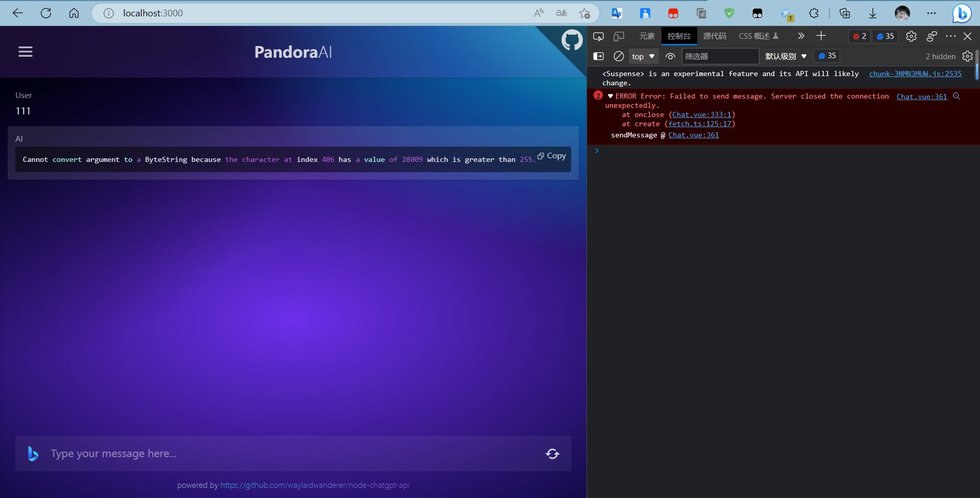Open the node-chatgpt-api GitHub link
This screenshot has height=498, width=980.
click(x=314, y=485)
